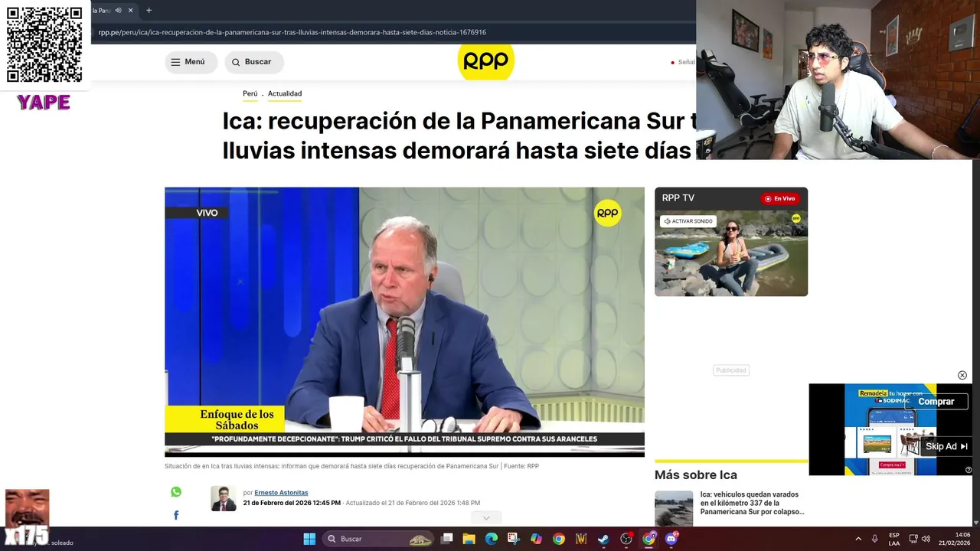Viewport: 980px width, 551px height.
Task: Launch Microsoft Edge from taskbar
Action: [x=492, y=539]
